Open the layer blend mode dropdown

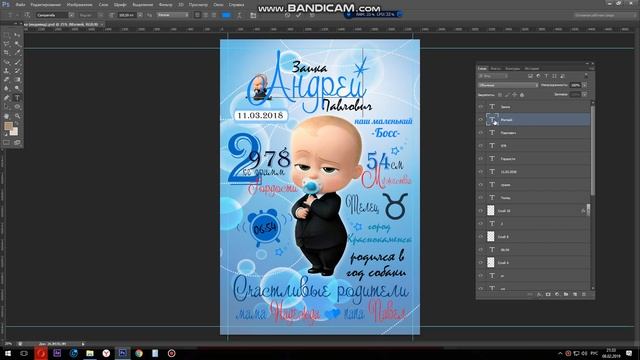click(508, 85)
